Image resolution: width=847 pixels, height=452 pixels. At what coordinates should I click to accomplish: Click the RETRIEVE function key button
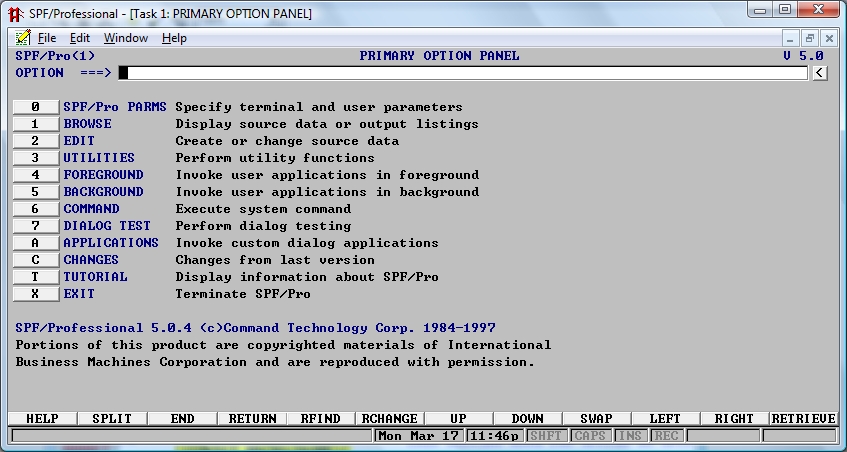pyautogui.click(x=803, y=419)
